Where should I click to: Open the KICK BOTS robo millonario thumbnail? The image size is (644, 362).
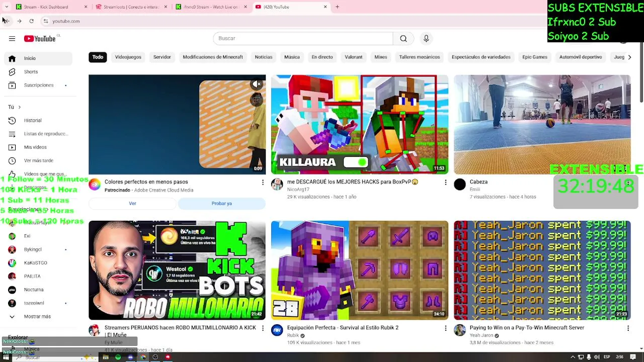[x=177, y=270]
